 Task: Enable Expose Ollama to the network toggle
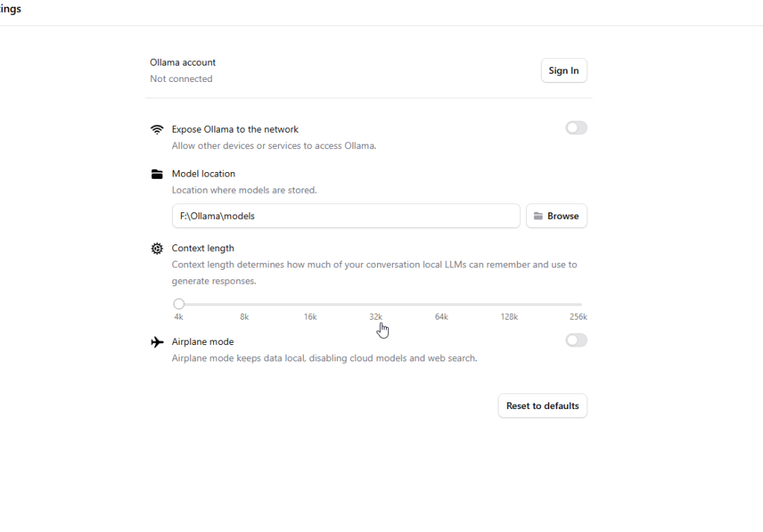tap(576, 128)
